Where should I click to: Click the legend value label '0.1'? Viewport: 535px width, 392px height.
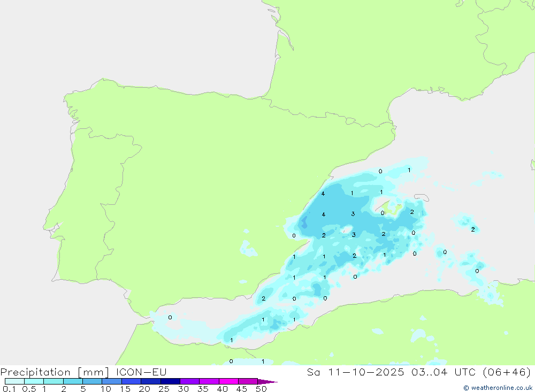click(x=9, y=389)
